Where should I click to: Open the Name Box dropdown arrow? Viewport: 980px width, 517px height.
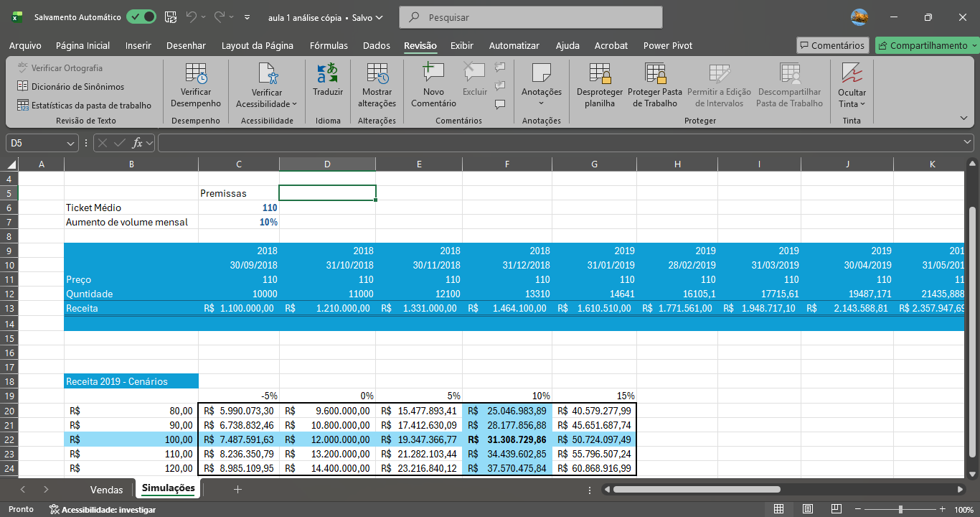pyautogui.click(x=71, y=143)
